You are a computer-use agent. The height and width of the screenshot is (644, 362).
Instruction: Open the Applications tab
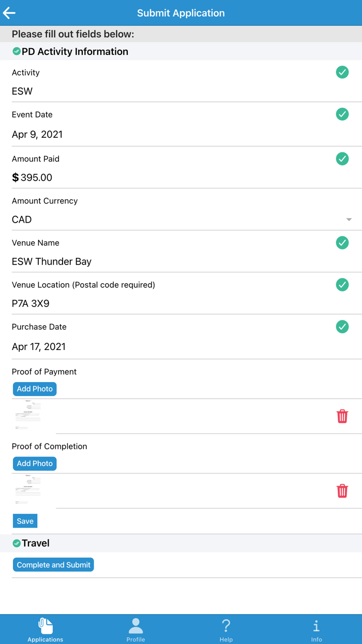click(46, 630)
